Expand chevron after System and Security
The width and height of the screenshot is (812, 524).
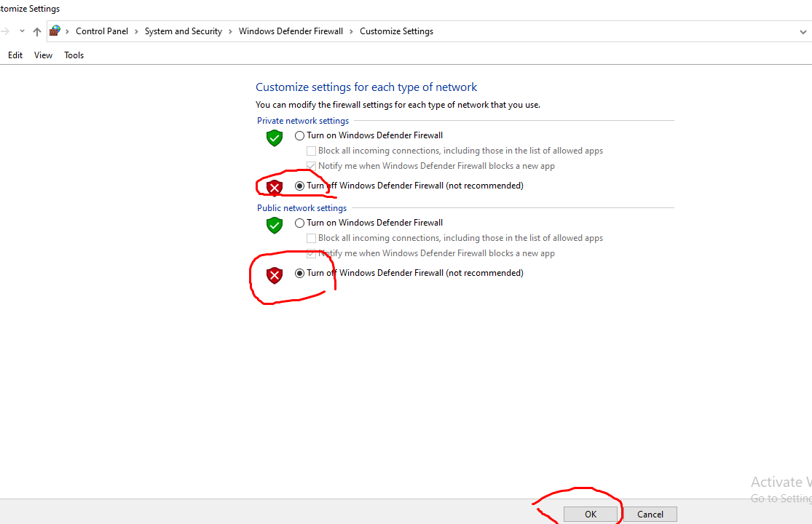[x=230, y=31]
